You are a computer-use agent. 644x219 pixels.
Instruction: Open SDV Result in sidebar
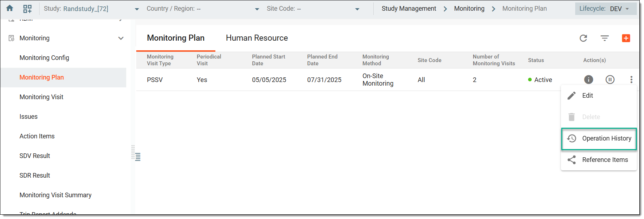pyautogui.click(x=35, y=156)
